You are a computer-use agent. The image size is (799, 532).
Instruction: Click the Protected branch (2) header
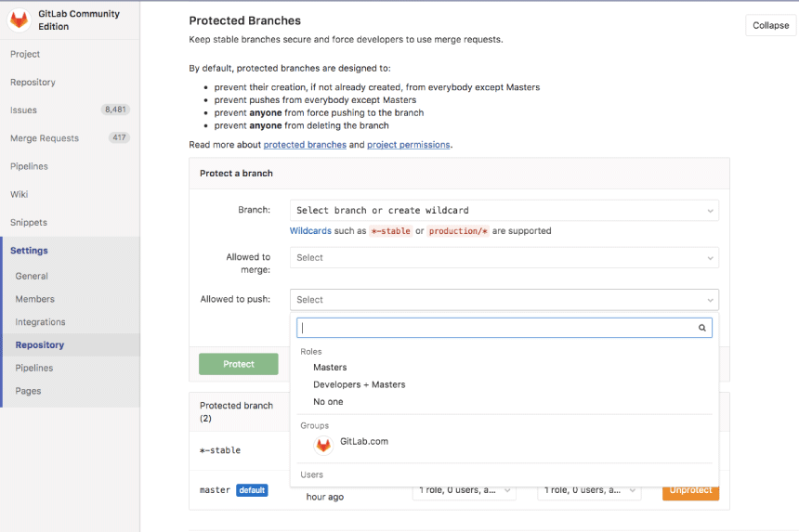coord(236,412)
